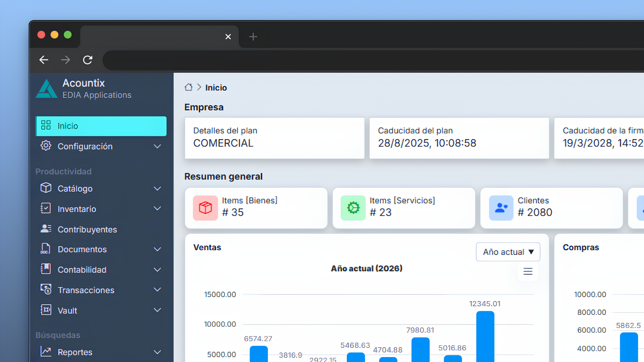Click the Items [Servicios] # 23 card
Screen dimensions: 644x362
pyautogui.click(x=404, y=208)
